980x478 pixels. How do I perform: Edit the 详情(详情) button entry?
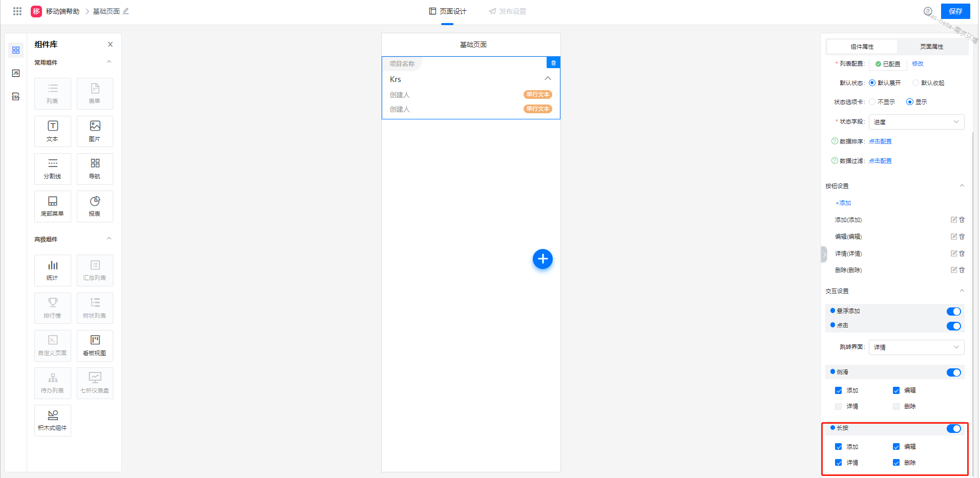953,254
